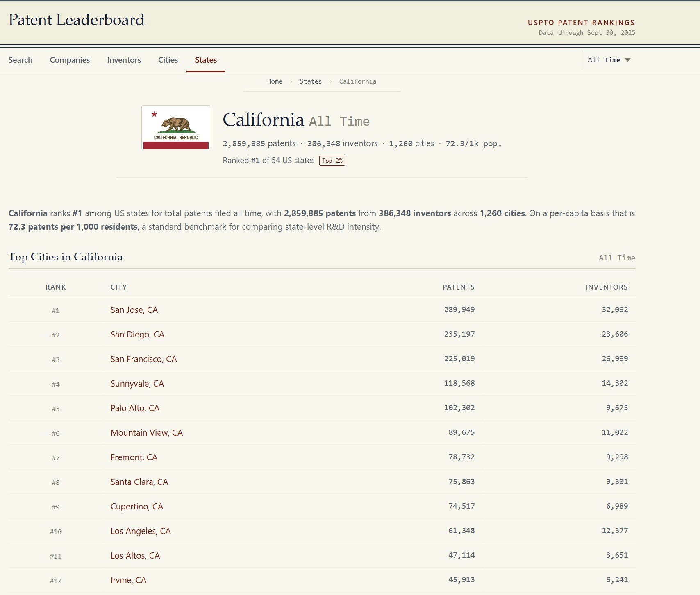Open the Search tab
Image resolution: width=700 pixels, height=595 pixels.
(20, 60)
